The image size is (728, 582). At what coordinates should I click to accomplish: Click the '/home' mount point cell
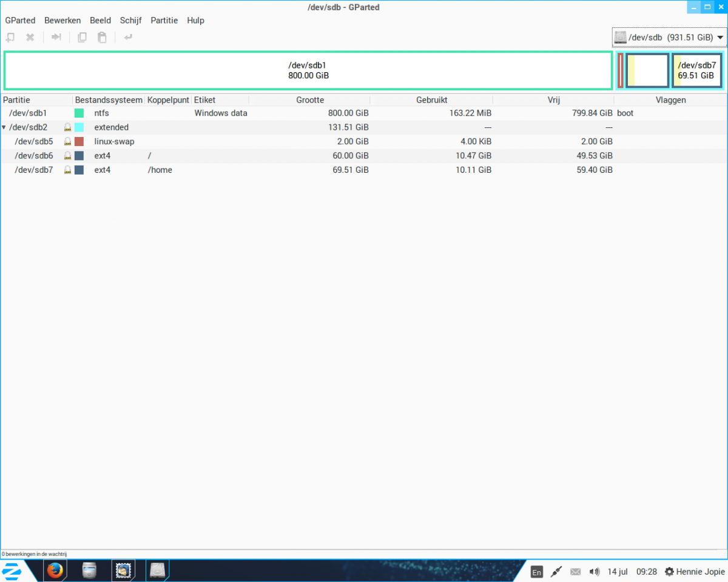pyautogui.click(x=160, y=170)
